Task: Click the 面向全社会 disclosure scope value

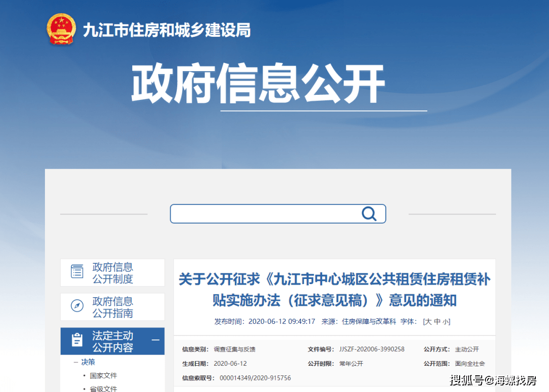Action: coord(470,364)
